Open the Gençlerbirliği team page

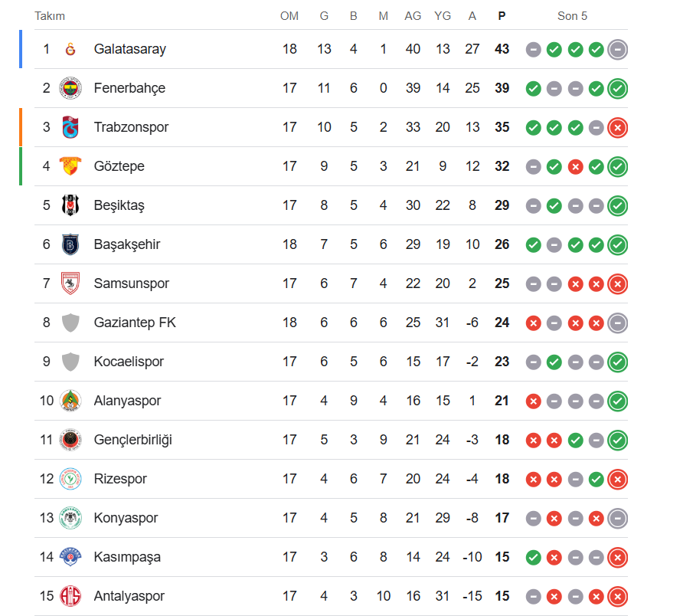pos(132,440)
